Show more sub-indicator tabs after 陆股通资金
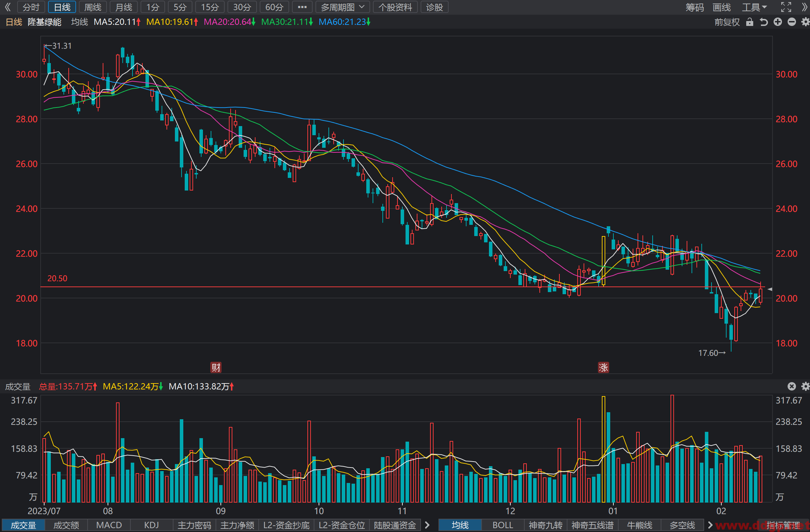 click(427, 525)
